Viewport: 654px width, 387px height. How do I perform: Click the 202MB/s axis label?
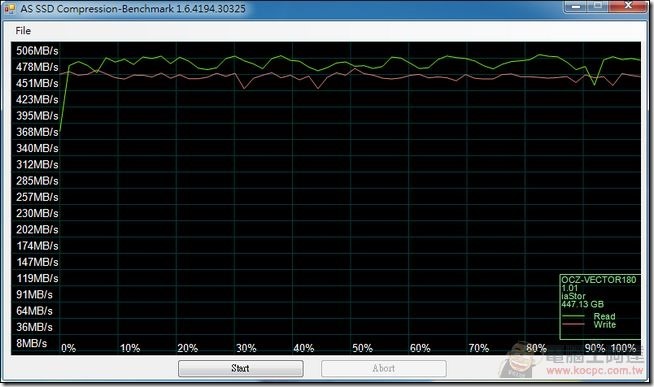tap(37, 230)
